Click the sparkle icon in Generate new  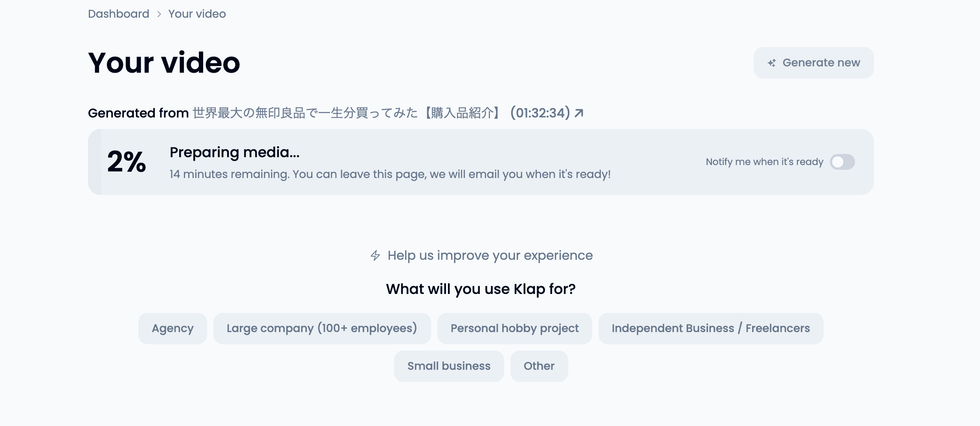772,63
